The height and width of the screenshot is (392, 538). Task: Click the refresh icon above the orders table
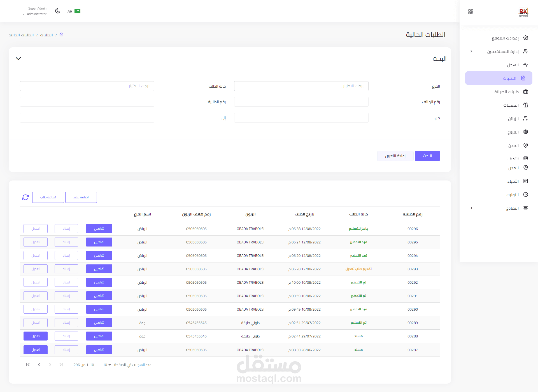25,197
